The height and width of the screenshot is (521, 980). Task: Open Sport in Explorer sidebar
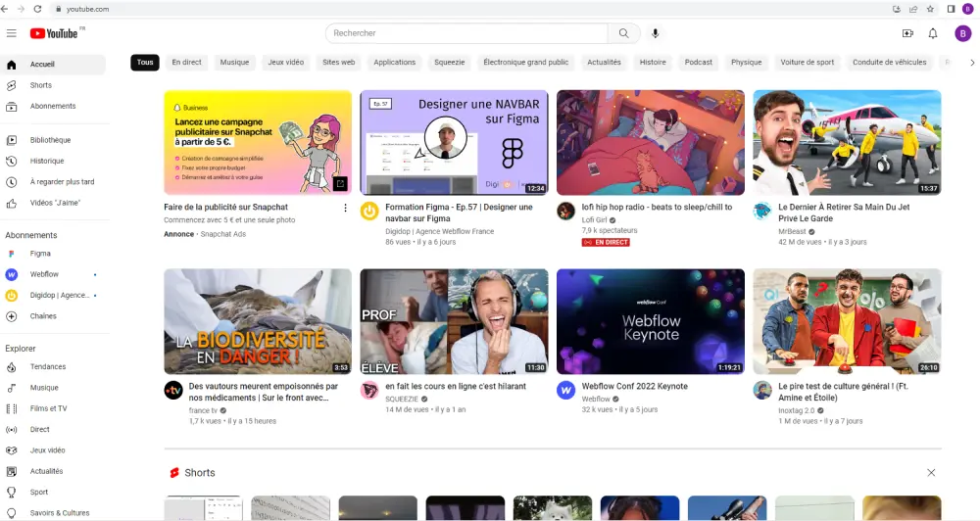(x=53, y=493)
